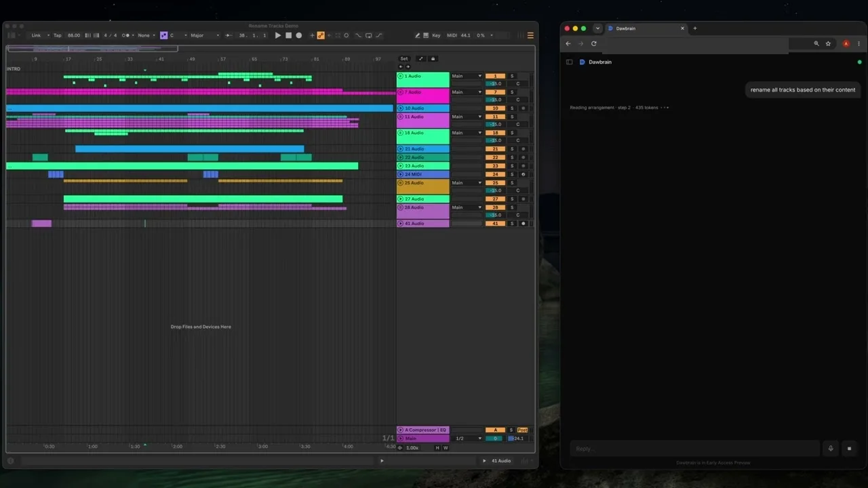Toggle the Dawbrain sidebar panel icon

(570, 62)
